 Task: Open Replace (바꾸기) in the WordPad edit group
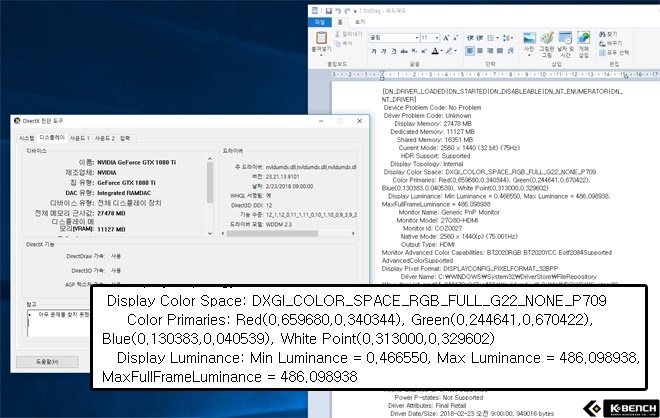pyautogui.click(x=610, y=43)
